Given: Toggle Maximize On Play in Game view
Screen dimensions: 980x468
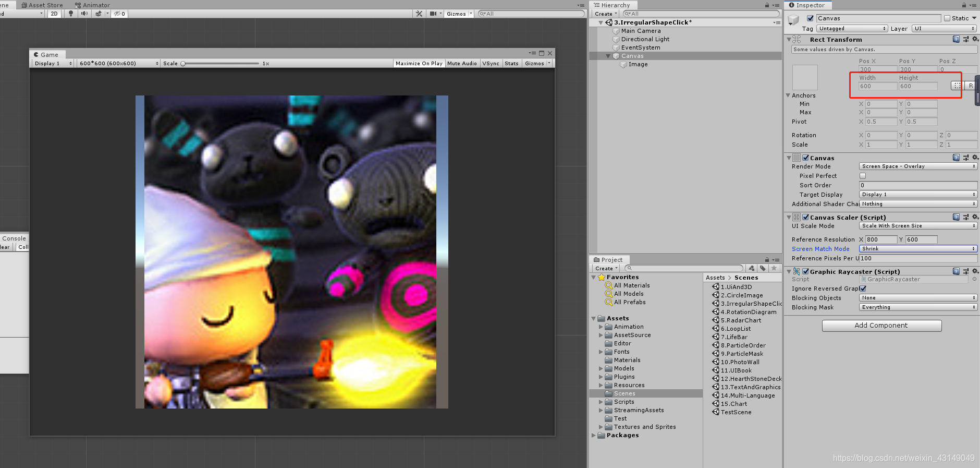Looking at the screenshot, I should point(419,63).
